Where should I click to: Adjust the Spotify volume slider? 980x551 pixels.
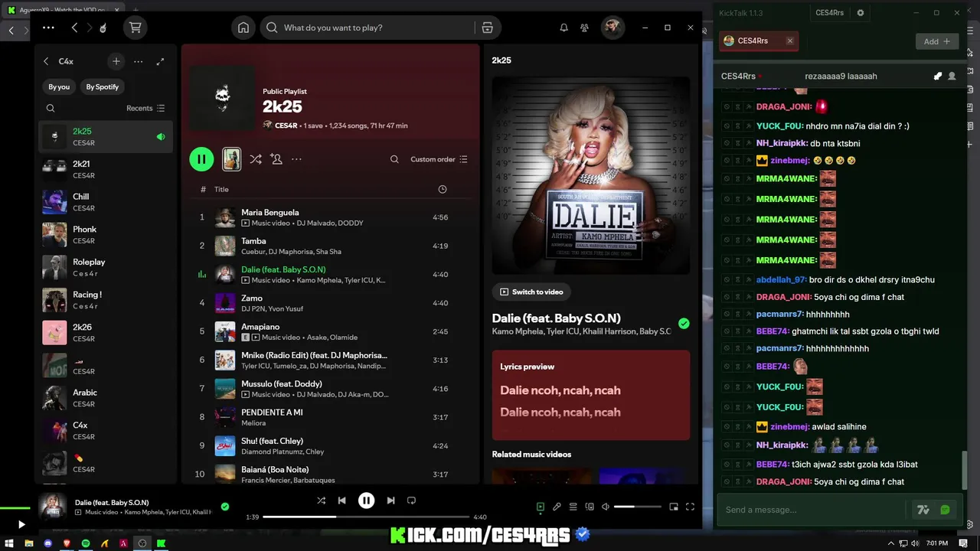(637, 507)
